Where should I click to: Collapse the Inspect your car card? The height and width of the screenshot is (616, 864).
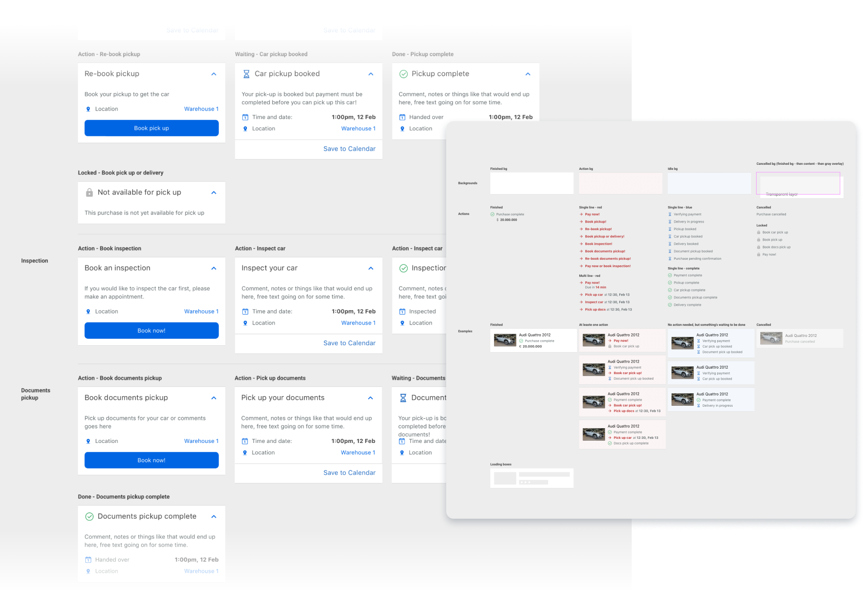(371, 268)
